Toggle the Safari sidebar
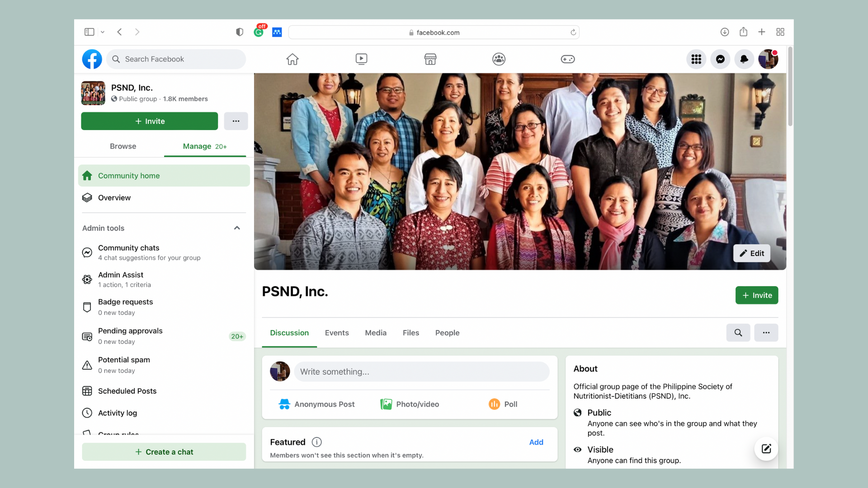 tap(89, 32)
